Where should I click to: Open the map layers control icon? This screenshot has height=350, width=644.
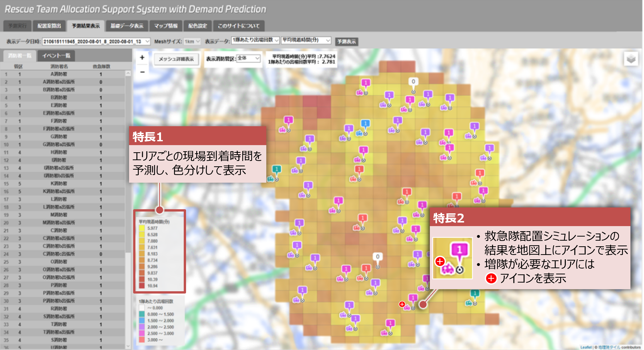click(x=631, y=59)
